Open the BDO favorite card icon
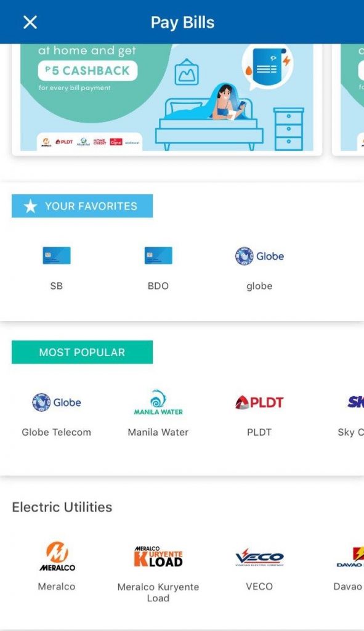The height and width of the screenshot is (631, 364). tap(158, 256)
